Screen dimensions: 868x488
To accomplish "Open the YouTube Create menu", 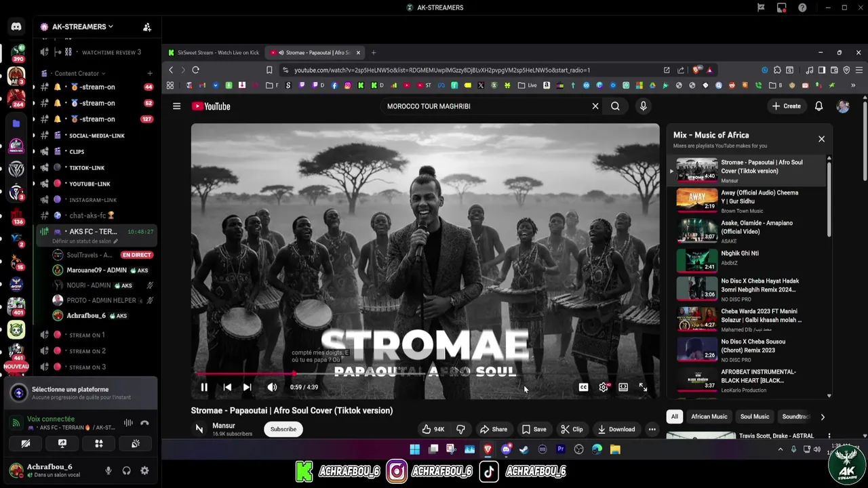I will [x=786, y=106].
